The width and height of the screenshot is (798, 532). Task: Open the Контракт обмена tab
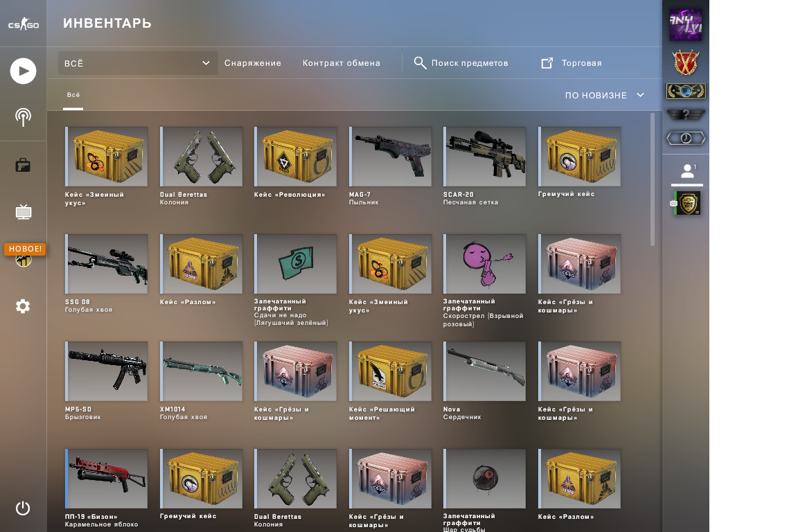point(342,63)
